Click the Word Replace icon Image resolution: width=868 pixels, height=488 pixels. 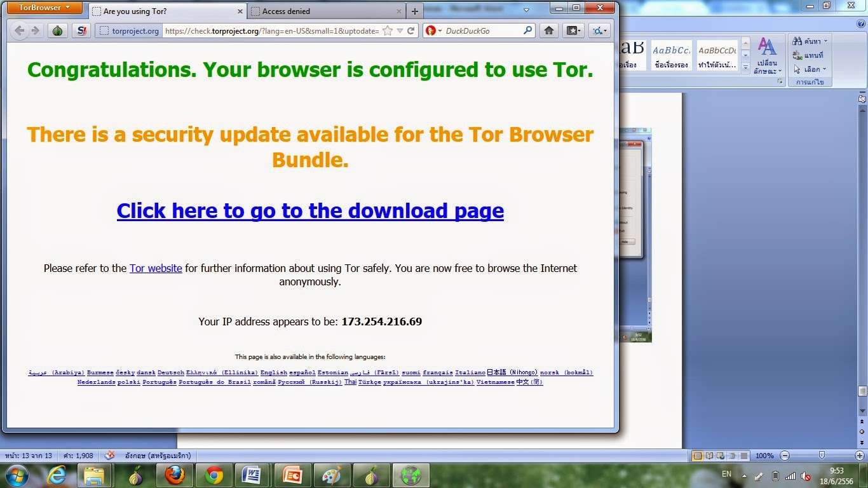click(797, 55)
